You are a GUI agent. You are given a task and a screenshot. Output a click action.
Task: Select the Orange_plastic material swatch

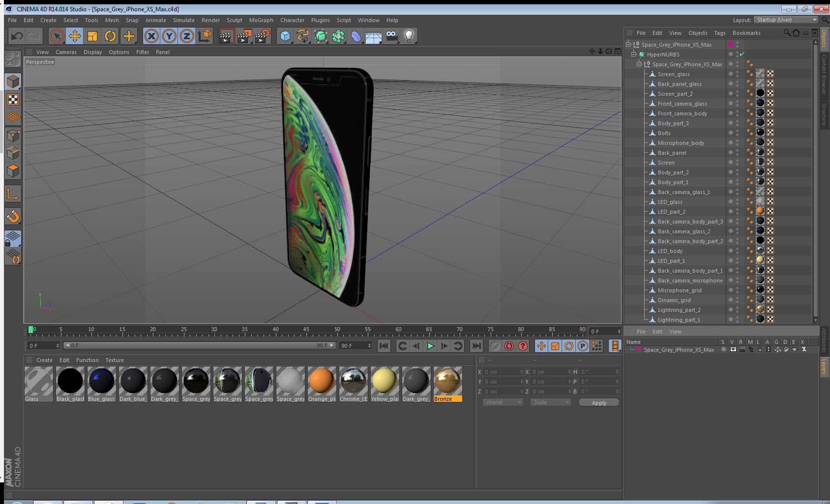(x=322, y=384)
